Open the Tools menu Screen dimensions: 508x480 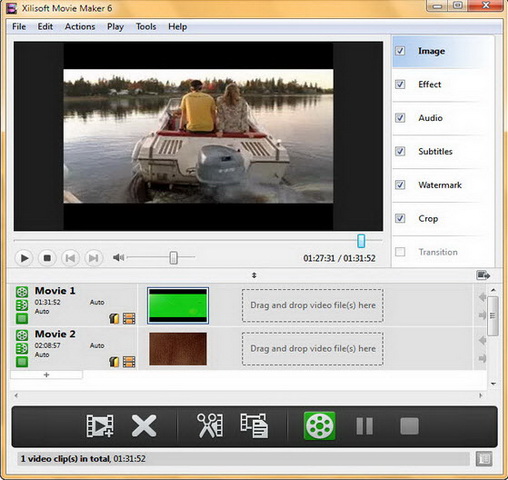146,27
